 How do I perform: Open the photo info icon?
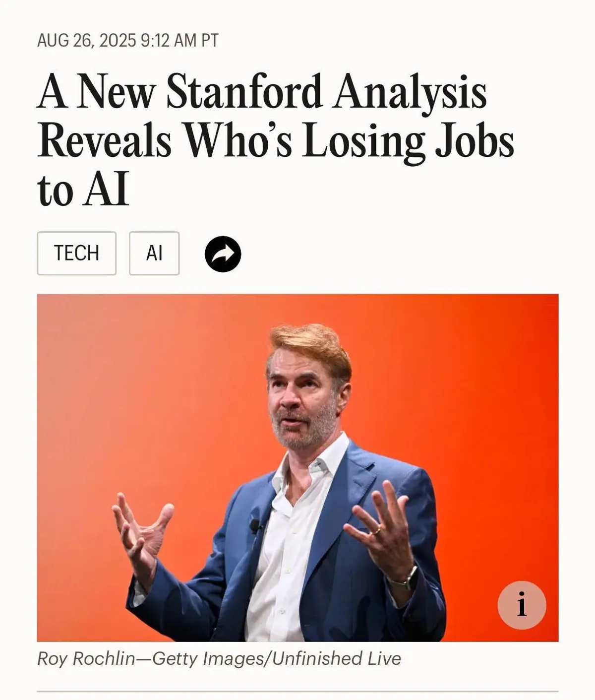point(522,605)
